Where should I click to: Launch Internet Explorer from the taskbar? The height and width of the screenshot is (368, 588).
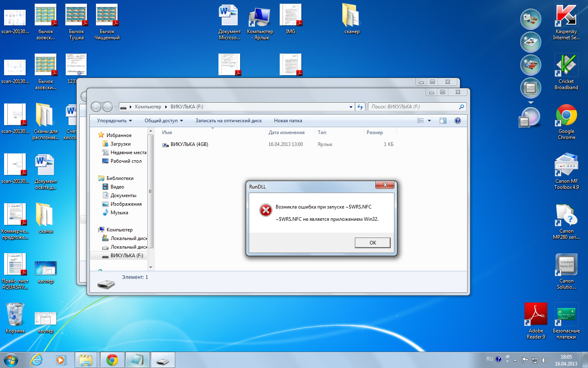point(37,360)
